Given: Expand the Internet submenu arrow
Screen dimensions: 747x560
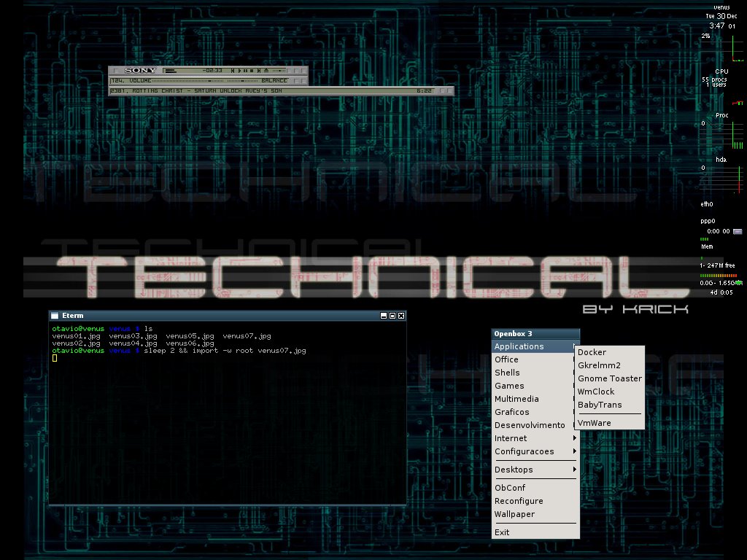Looking at the screenshot, I should click(575, 438).
